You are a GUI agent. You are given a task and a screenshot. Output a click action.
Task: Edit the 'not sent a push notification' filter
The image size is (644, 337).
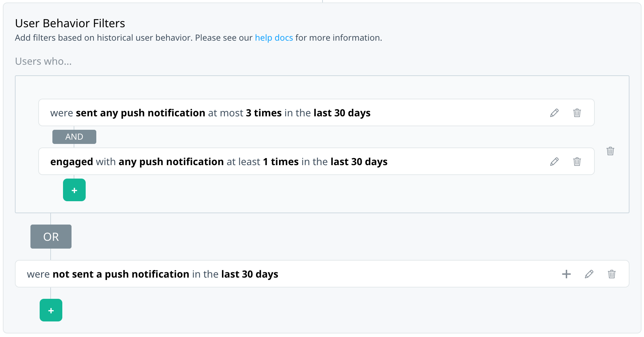[589, 274]
